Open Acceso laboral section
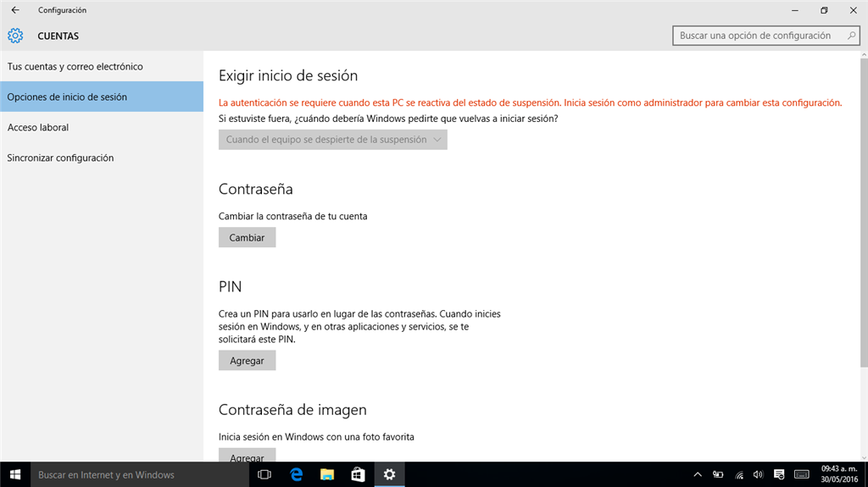This screenshot has width=868, height=487. click(x=102, y=127)
